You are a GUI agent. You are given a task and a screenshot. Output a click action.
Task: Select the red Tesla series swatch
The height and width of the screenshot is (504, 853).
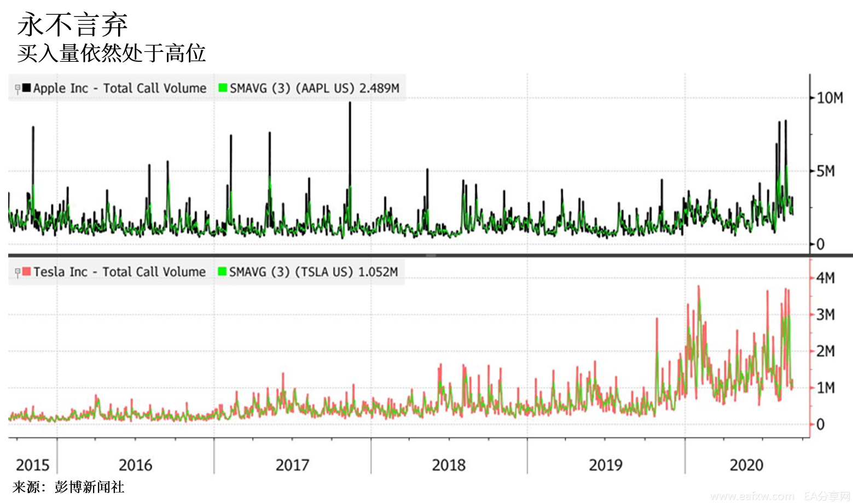tap(26, 272)
